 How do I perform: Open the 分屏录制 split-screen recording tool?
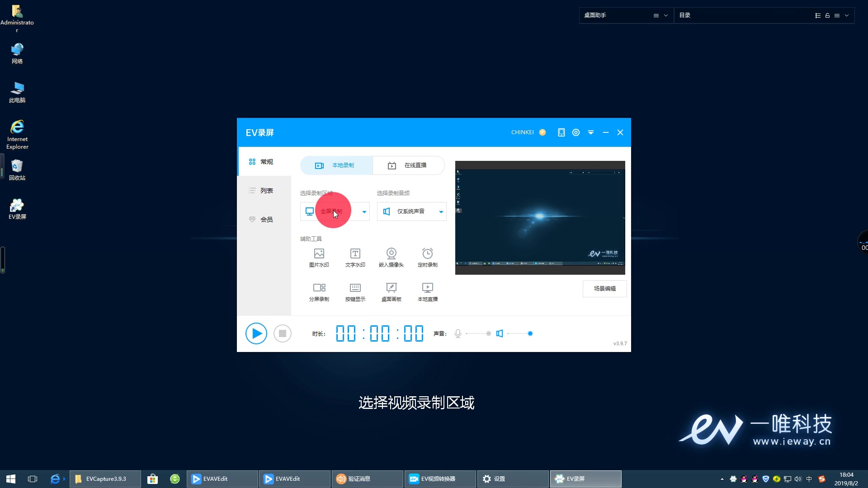319,292
